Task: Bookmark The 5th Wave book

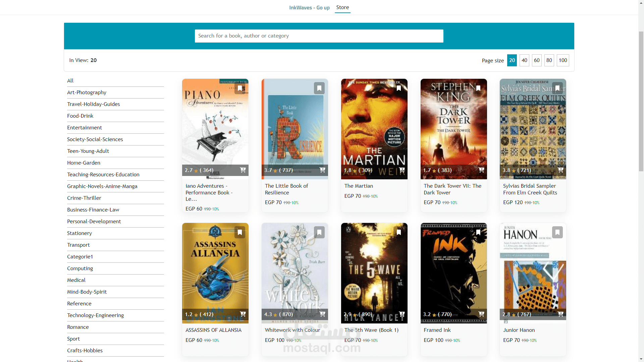Action: click(x=398, y=232)
